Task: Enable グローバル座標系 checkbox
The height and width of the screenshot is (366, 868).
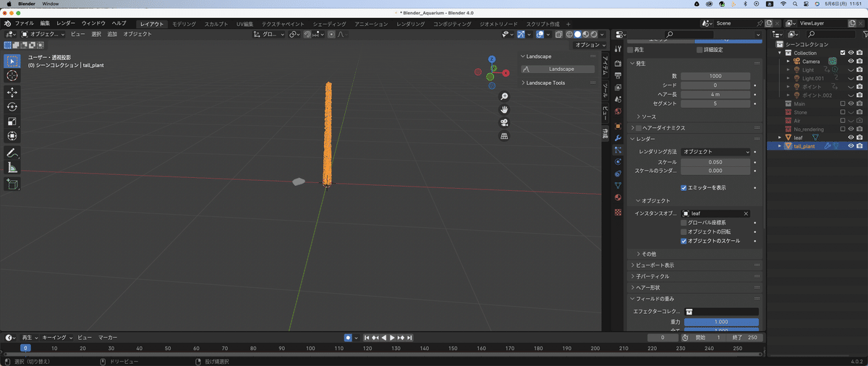Action: [684, 223]
